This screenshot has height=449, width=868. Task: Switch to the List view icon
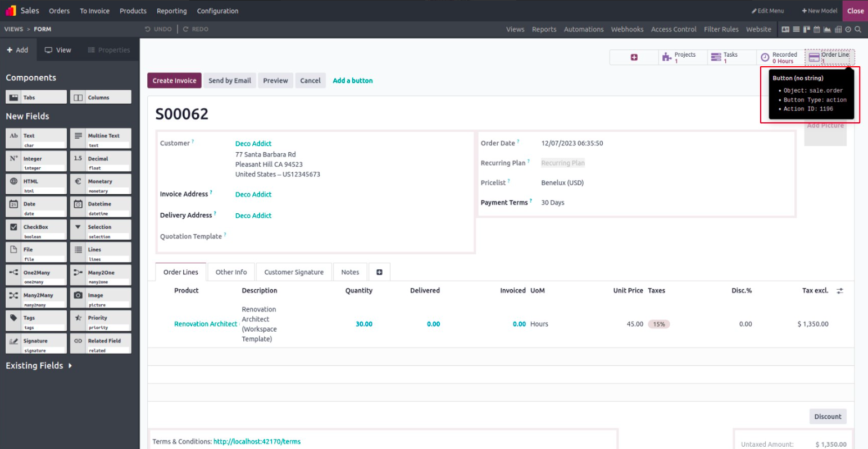pos(796,29)
